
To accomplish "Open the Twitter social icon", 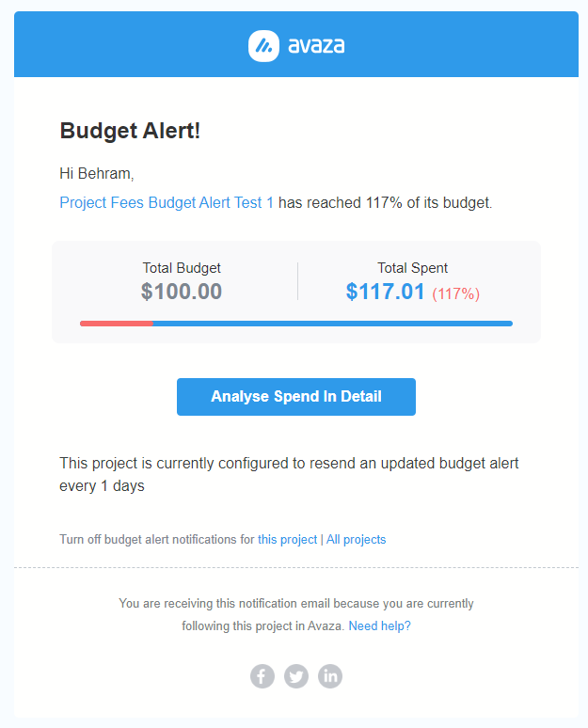I will pos(296,676).
